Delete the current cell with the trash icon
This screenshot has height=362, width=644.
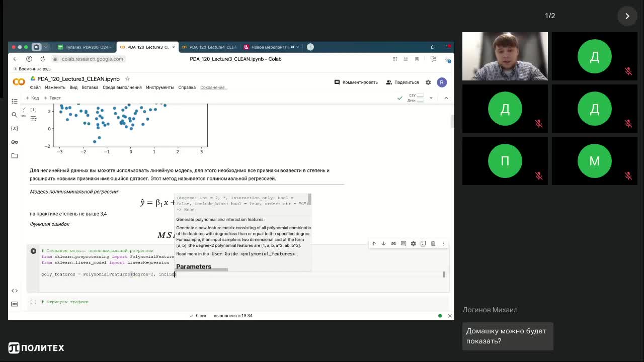pyautogui.click(x=433, y=243)
